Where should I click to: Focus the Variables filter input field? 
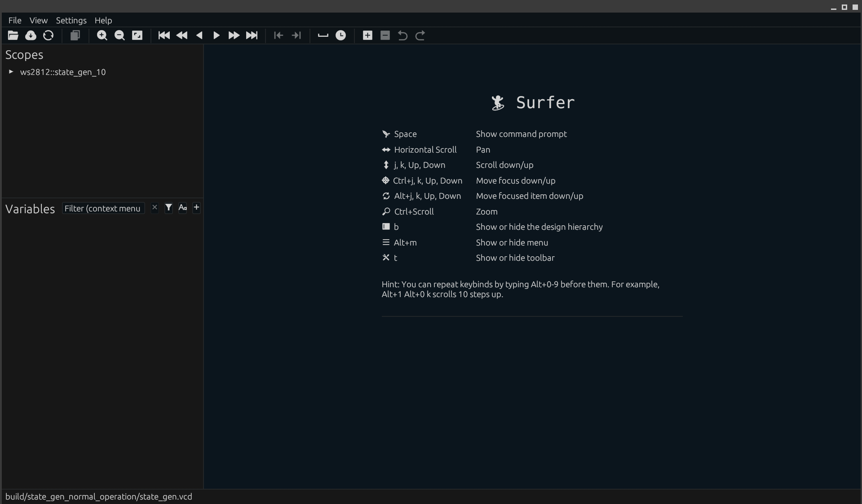103,209
